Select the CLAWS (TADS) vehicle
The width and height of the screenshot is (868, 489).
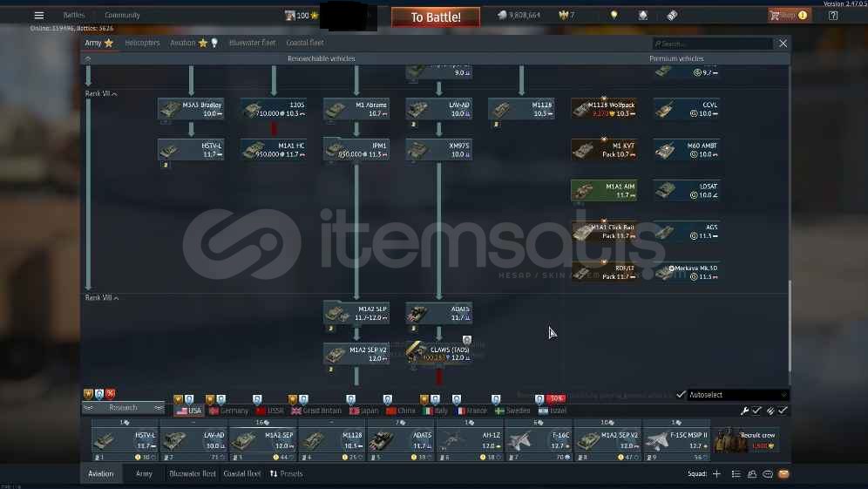438,354
